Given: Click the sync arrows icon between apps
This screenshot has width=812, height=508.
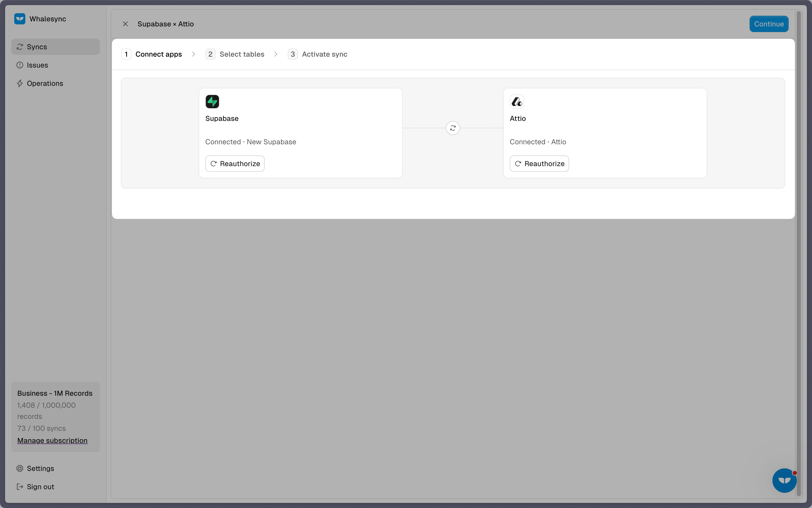Looking at the screenshot, I should [453, 128].
